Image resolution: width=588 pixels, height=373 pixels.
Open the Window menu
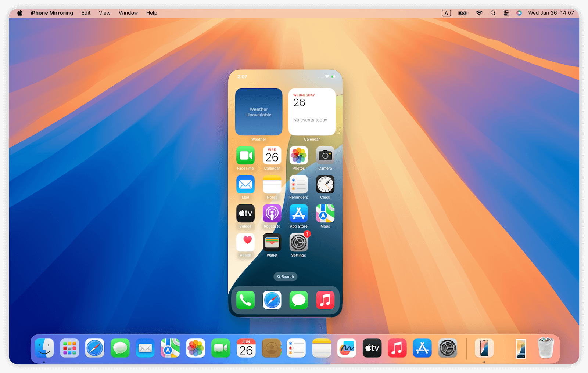(128, 13)
